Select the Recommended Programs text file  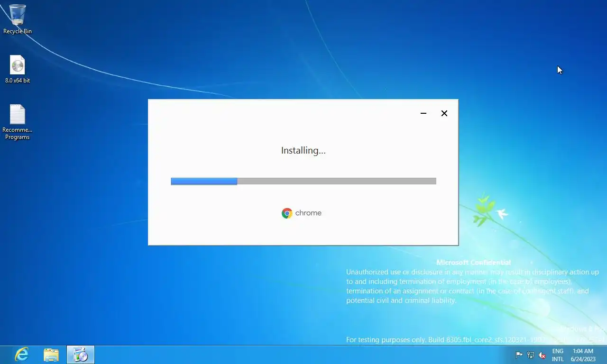coord(18,122)
